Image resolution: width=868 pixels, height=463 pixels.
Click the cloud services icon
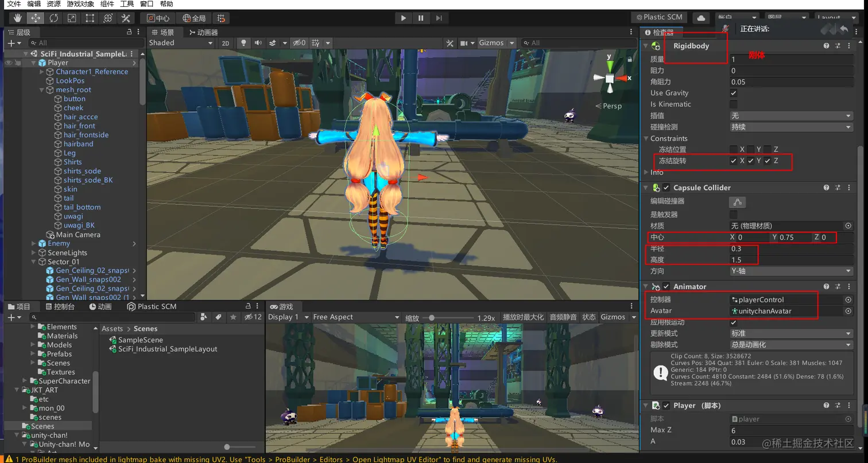point(701,18)
